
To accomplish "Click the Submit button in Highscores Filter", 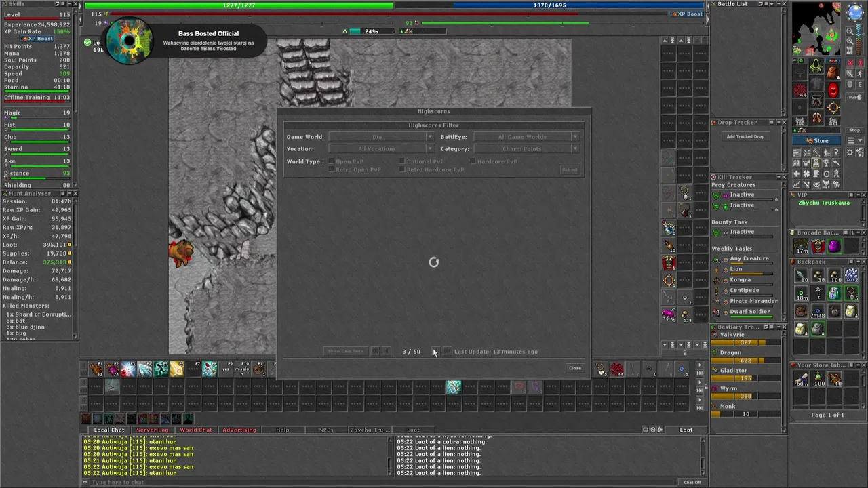I will tap(570, 169).
